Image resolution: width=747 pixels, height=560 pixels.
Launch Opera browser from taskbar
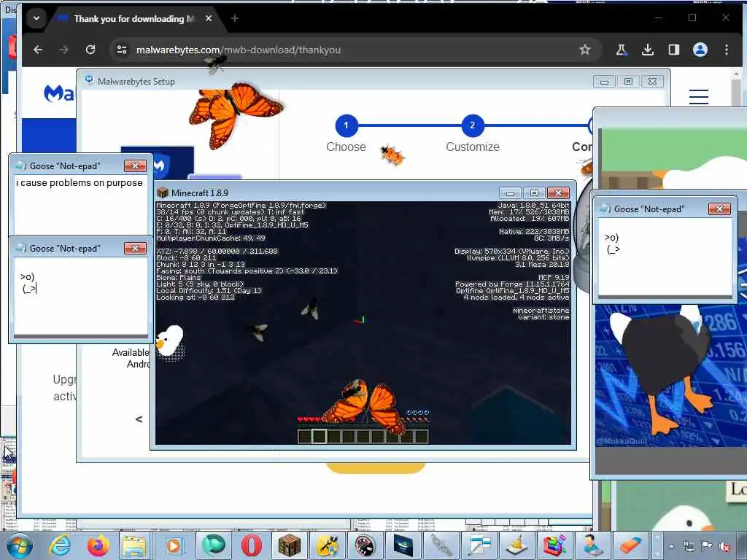coord(251,545)
